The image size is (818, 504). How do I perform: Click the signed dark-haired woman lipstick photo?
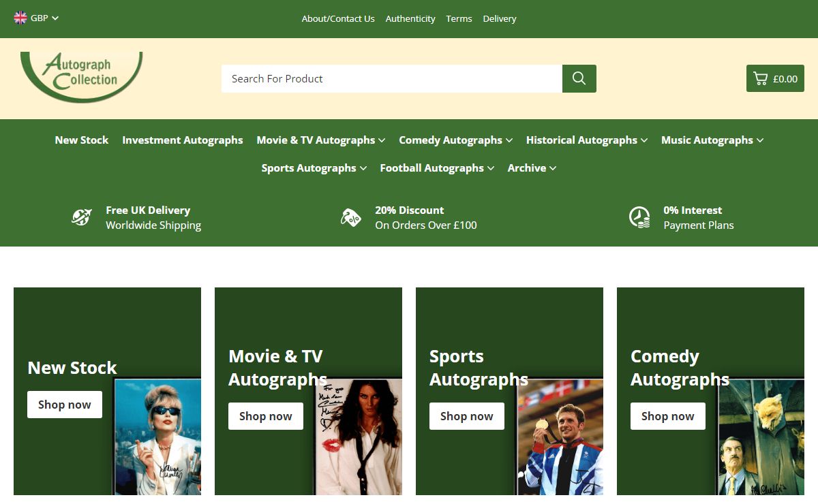coord(359,437)
